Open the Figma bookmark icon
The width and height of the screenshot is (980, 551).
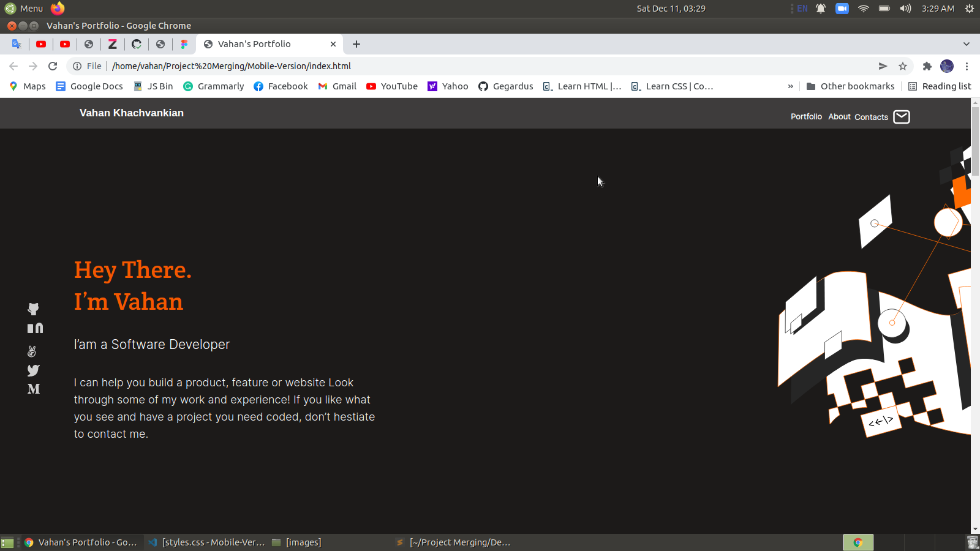coord(184,43)
